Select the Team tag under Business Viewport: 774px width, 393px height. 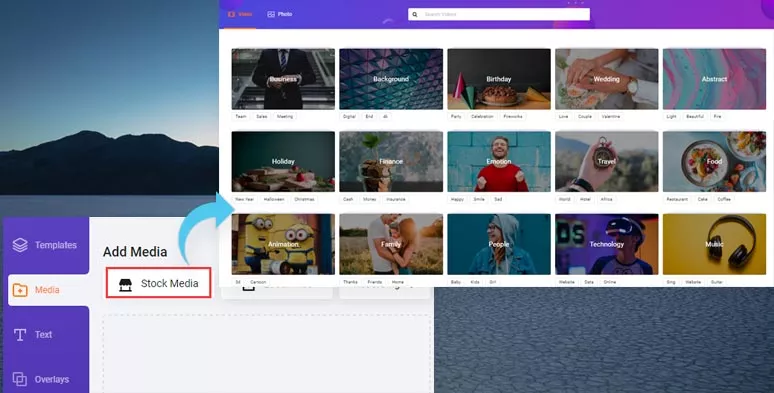[x=241, y=117]
